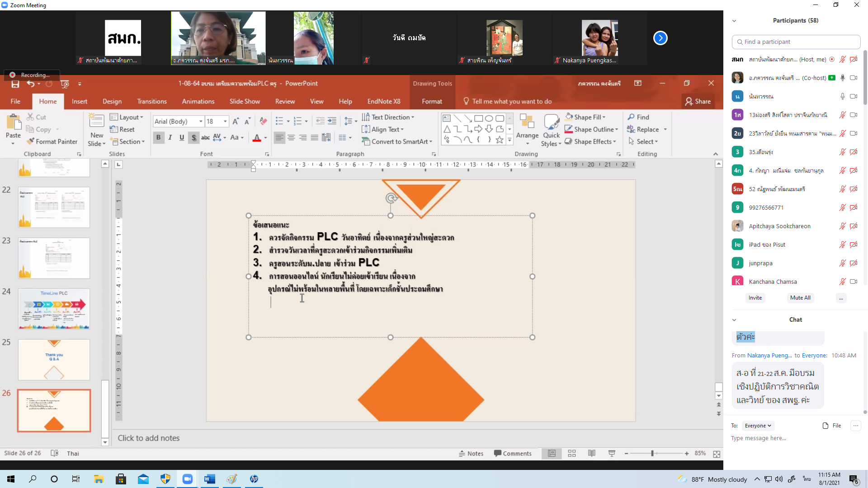Toggle video icon for Kanchana Chamsa

[854, 282]
